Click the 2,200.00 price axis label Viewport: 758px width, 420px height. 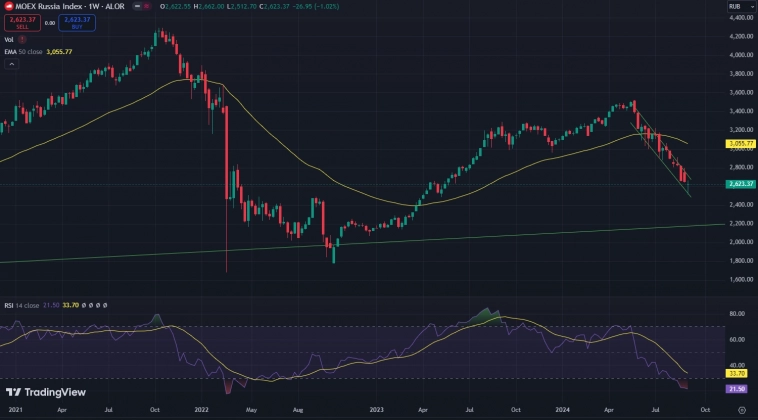point(741,223)
